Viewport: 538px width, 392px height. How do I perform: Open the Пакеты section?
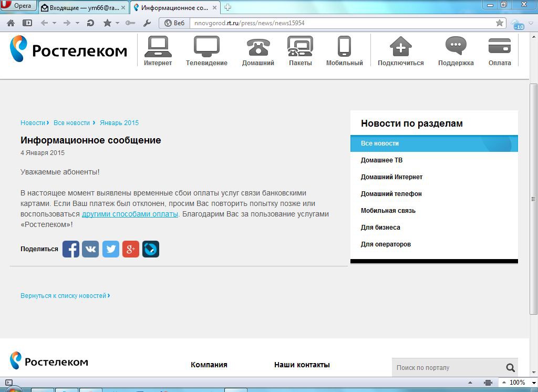click(x=300, y=51)
